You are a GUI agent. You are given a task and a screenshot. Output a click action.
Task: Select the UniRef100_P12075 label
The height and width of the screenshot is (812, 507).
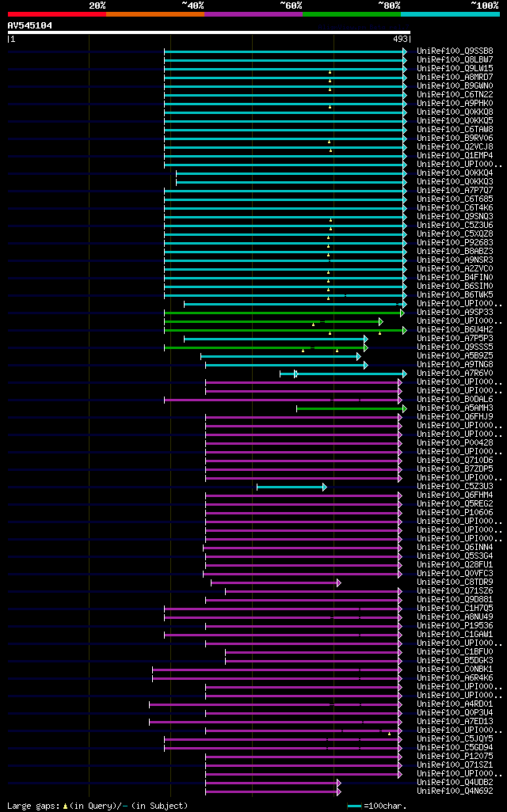coord(456,756)
